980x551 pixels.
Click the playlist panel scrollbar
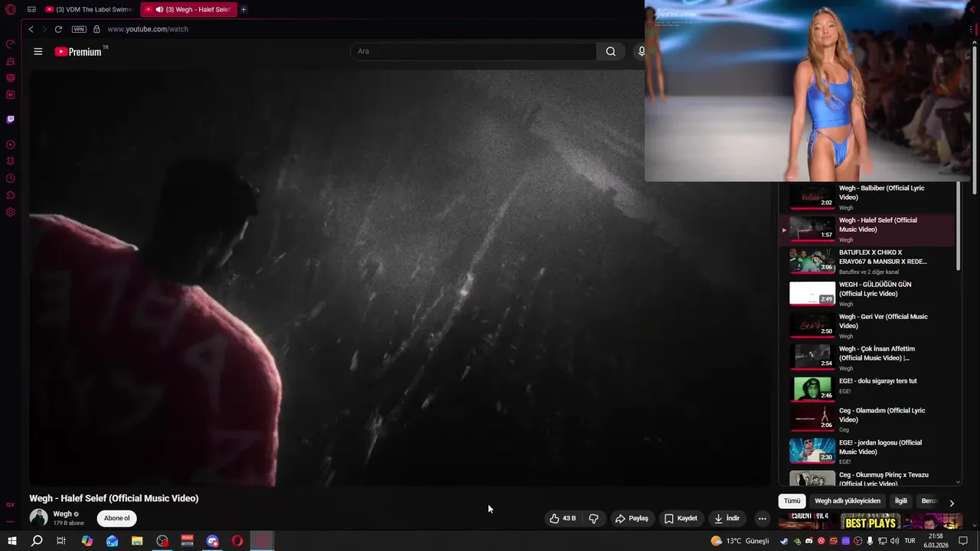pos(958,226)
